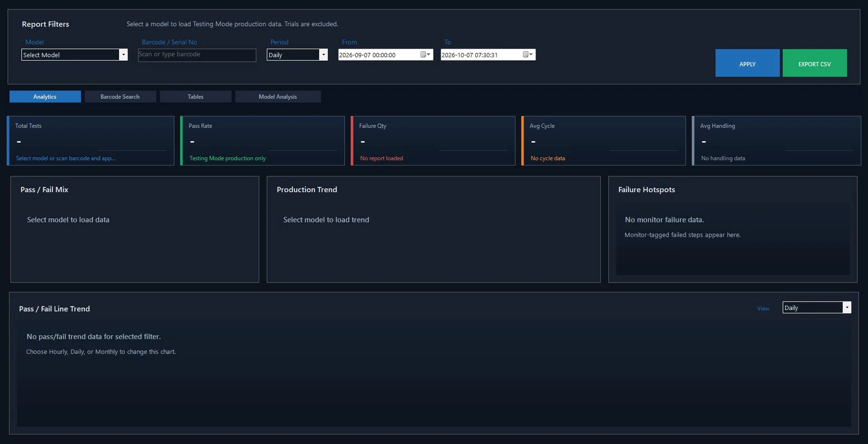This screenshot has height=444, width=868.
Task: Click the Pass / Fail Mix heading
Action: (x=44, y=190)
